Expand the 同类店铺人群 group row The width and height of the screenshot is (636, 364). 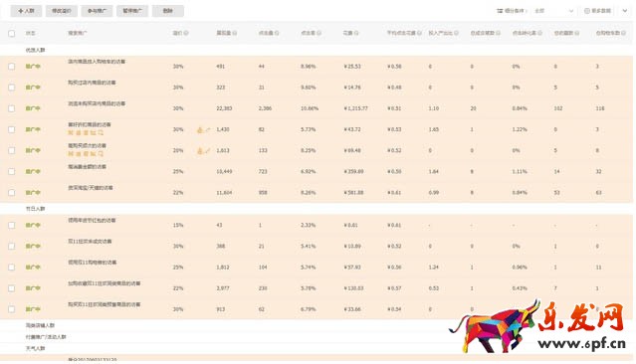click(x=40, y=325)
